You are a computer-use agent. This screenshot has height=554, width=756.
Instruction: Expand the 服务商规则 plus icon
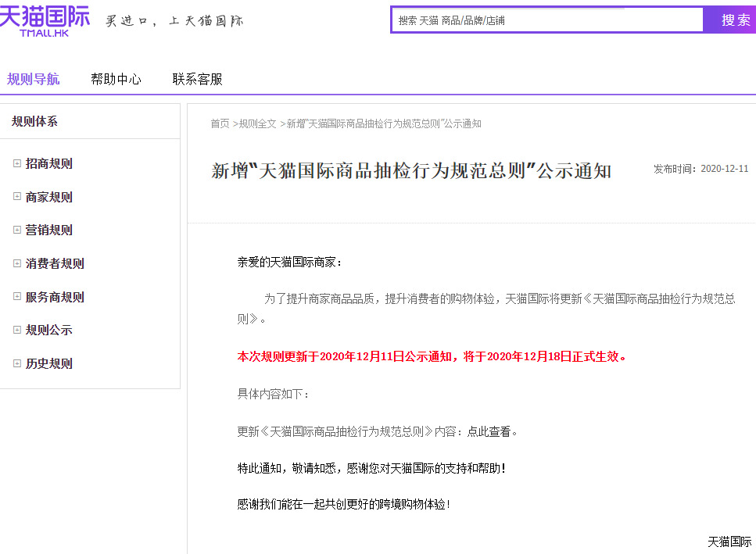(17, 296)
